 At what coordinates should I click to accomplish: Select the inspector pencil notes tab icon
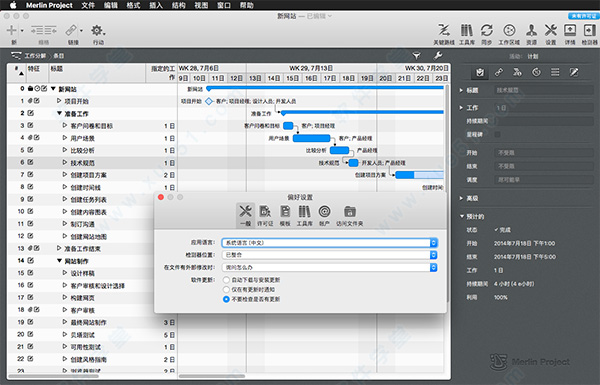pos(574,72)
